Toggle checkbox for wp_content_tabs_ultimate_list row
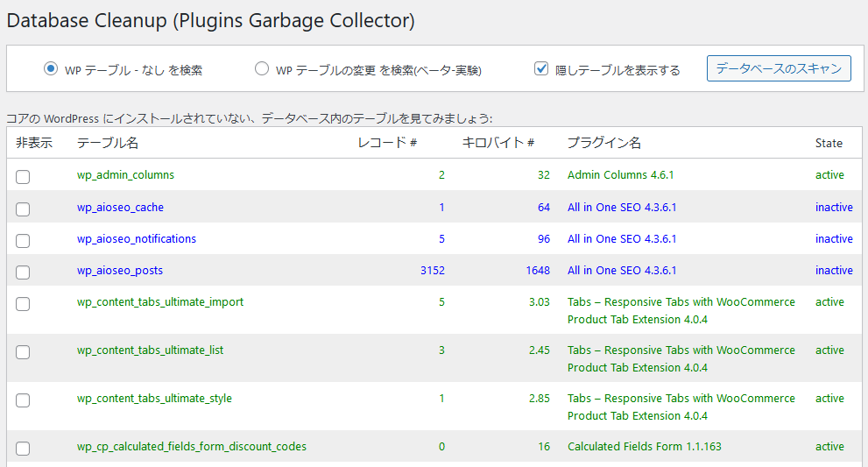Viewport: 868px width, 467px height. [23, 352]
